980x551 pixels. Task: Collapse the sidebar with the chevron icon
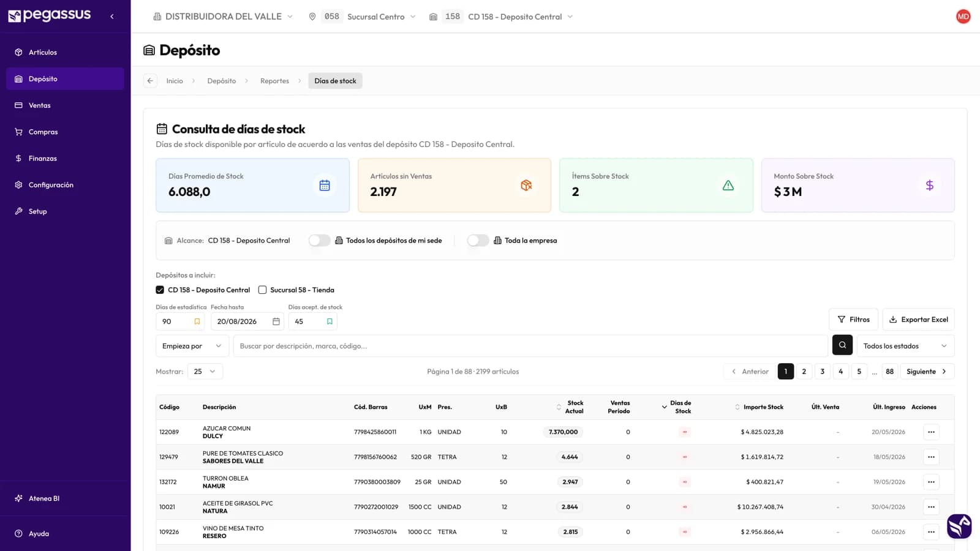pyautogui.click(x=112, y=17)
